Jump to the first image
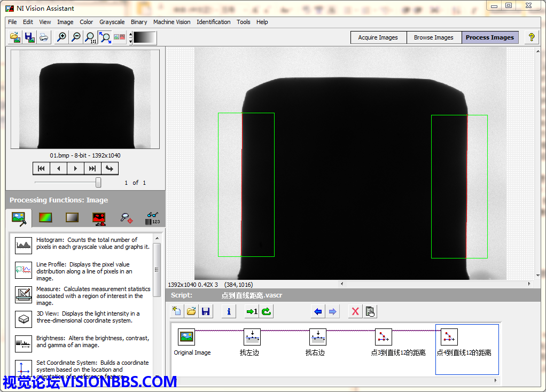Viewport: 546px width, 392px height. pyautogui.click(x=42, y=169)
